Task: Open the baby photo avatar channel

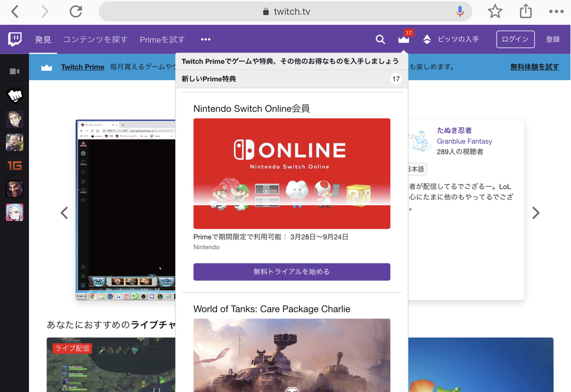Action: click(15, 142)
